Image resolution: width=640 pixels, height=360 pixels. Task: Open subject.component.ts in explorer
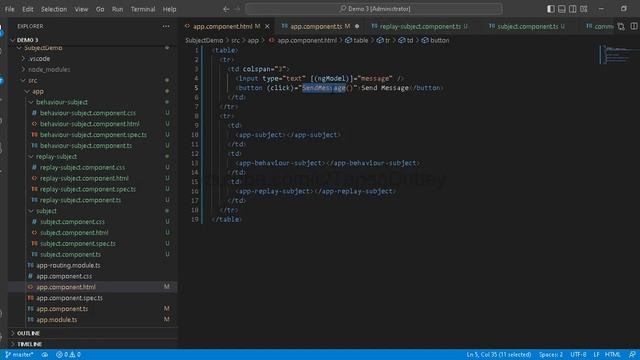[x=70, y=255]
